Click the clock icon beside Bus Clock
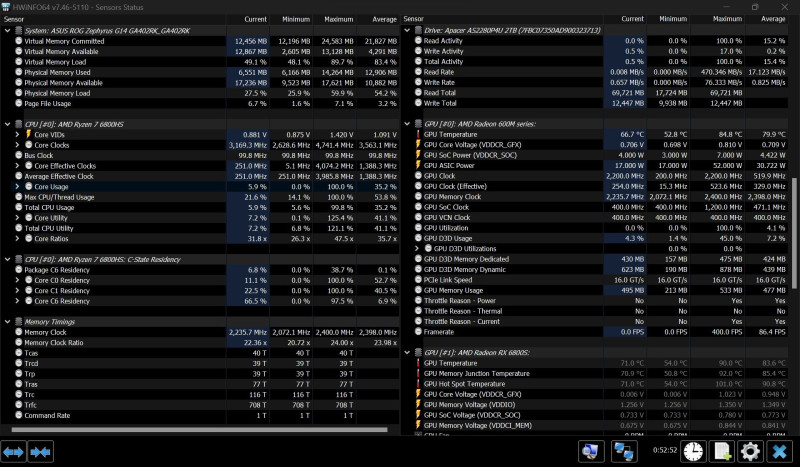 click(19, 155)
